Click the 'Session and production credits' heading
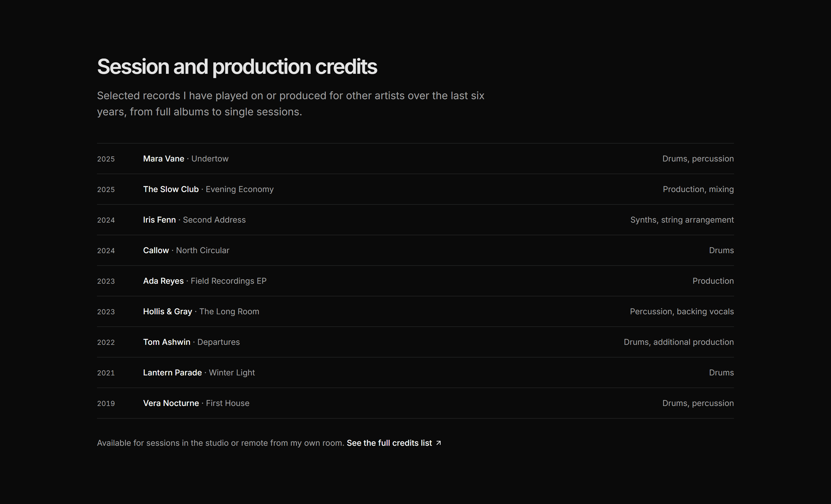Image resolution: width=831 pixels, height=504 pixels. (x=237, y=67)
